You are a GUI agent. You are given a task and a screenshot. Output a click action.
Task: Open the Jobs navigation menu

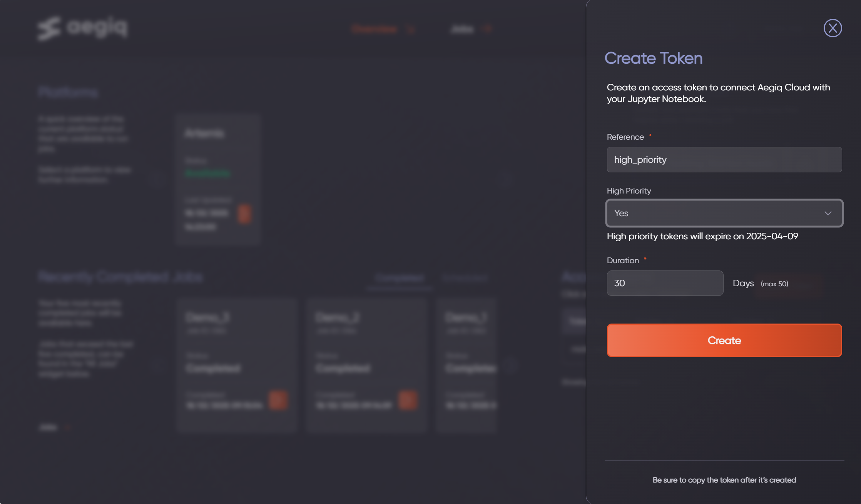pos(462,29)
